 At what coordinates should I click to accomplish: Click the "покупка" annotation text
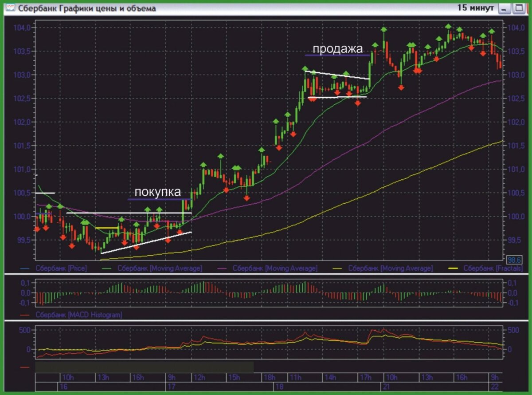click(x=157, y=192)
